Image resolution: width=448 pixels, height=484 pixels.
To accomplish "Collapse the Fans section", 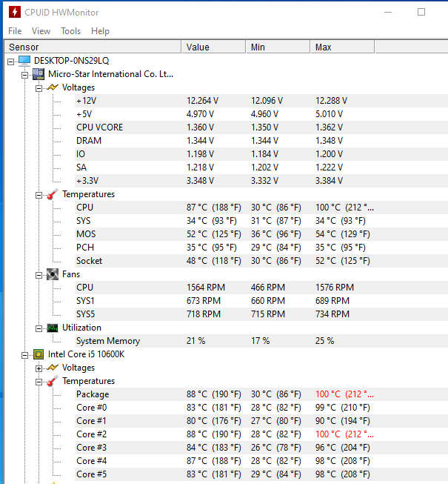I will 39,275.
